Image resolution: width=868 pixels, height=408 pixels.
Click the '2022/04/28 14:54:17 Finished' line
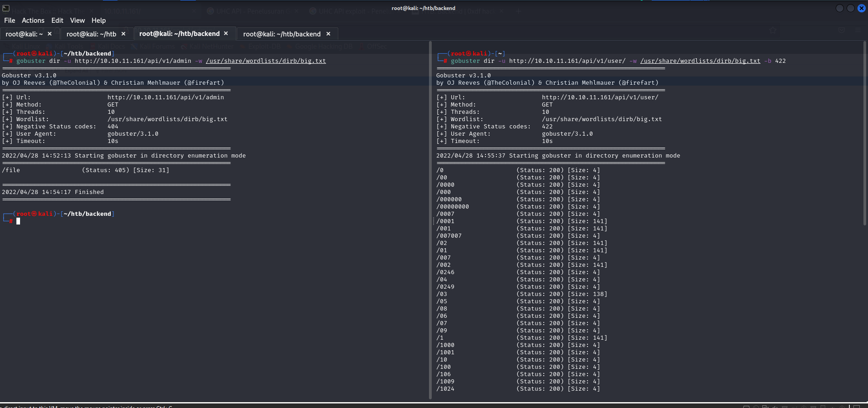click(53, 192)
